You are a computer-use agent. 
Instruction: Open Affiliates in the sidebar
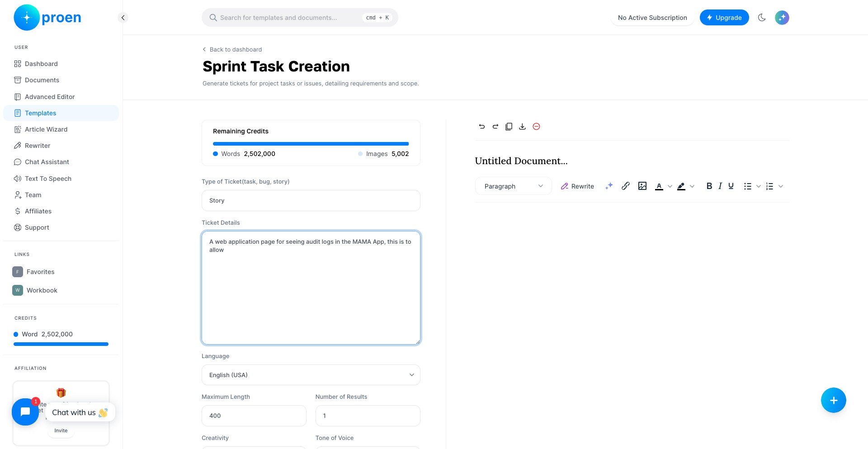pyautogui.click(x=61, y=211)
